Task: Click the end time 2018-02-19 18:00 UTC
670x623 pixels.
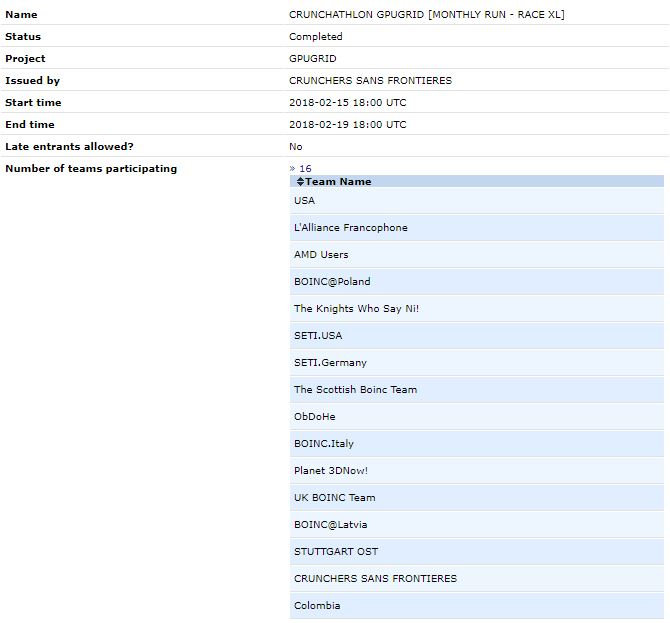Action: tap(347, 124)
